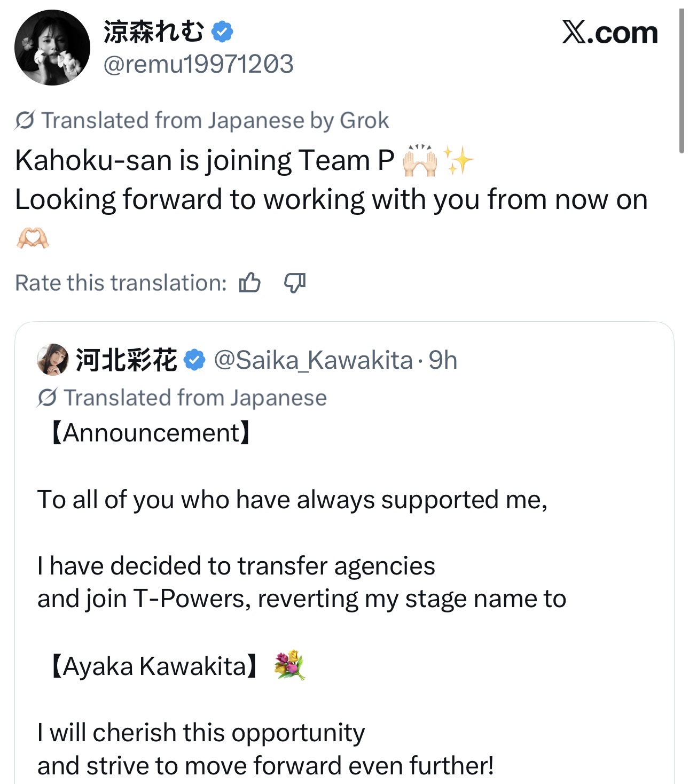Click the verified badge beside 河北彩花
This screenshot has height=784, width=689.
pyautogui.click(x=194, y=360)
